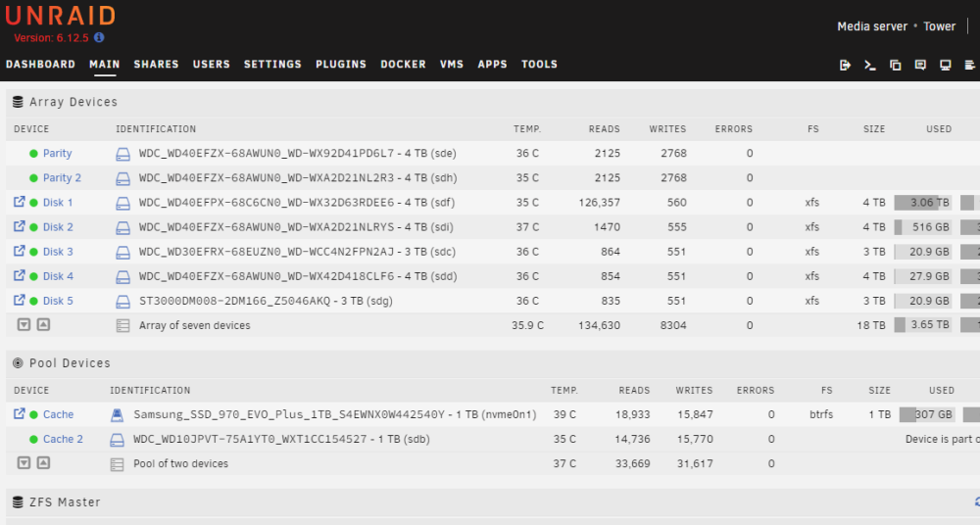Toggle the Cache 2 status indicator
This screenshot has height=525, width=980.
33,440
